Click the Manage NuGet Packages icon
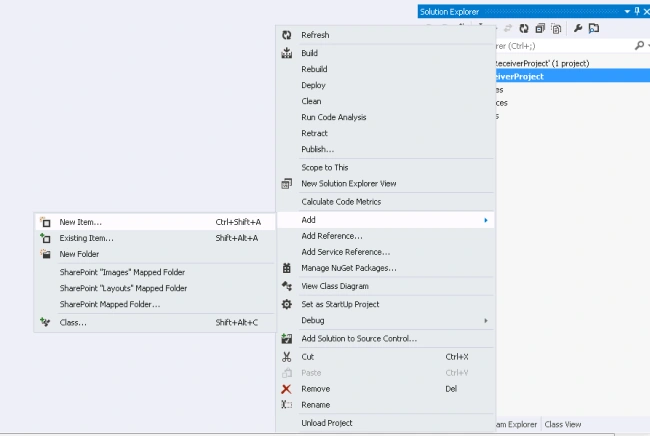This screenshot has height=436, width=650. pyautogui.click(x=286, y=268)
